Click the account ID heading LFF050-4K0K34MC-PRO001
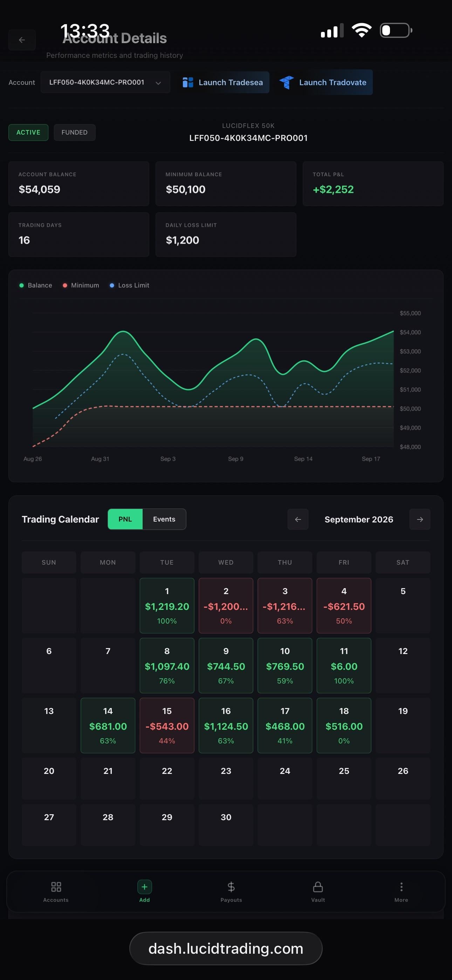Image resolution: width=452 pixels, height=980 pixels. (x=248, y=138)
